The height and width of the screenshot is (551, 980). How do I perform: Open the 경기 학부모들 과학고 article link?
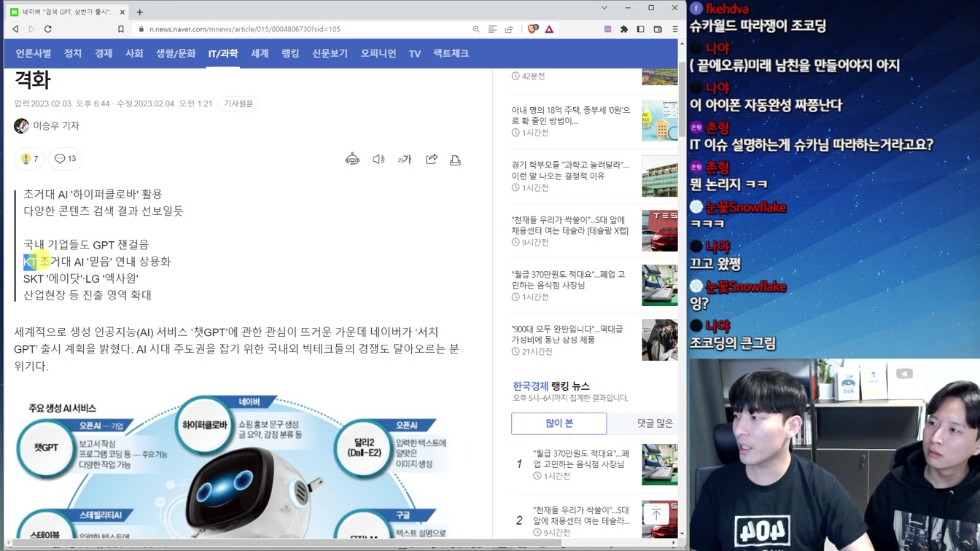point(570,171)
